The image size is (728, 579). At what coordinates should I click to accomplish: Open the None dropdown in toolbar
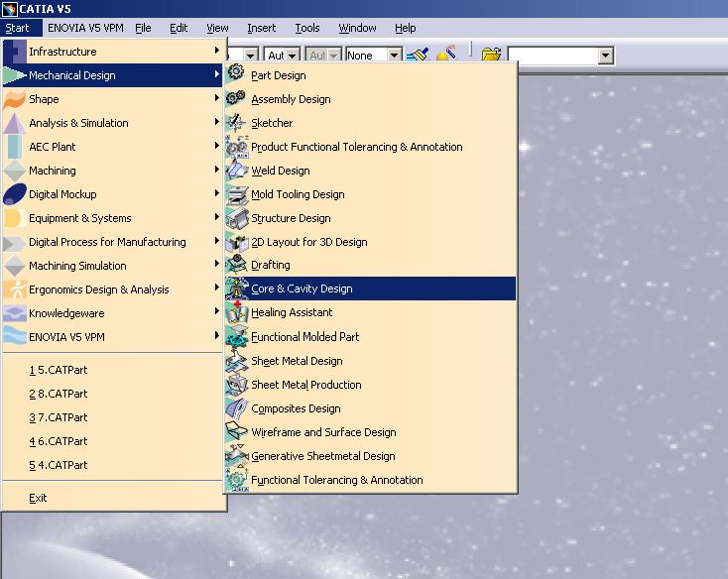[x=394, y=56]
